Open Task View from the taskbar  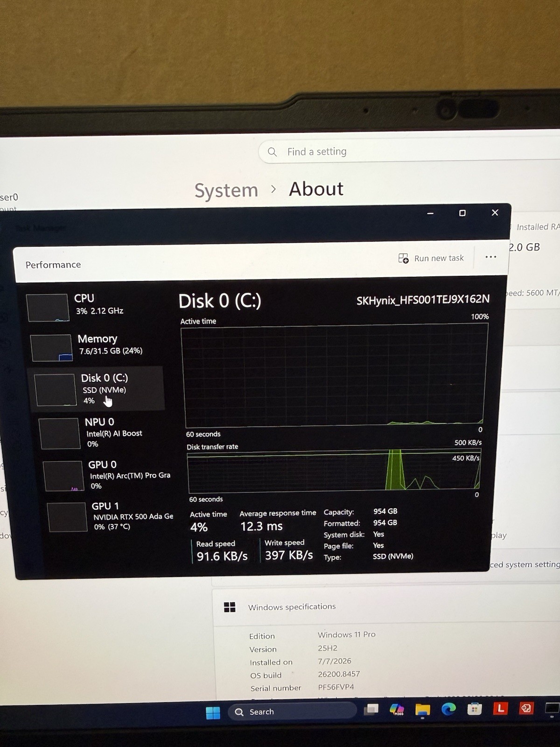coord(371,710)
